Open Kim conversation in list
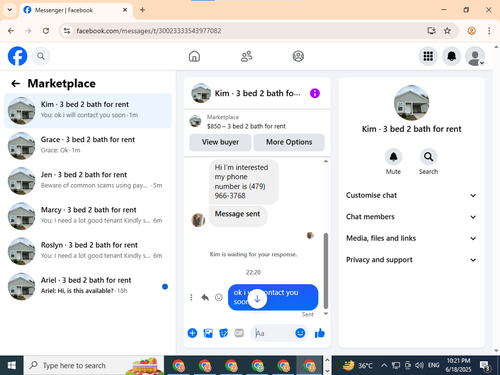The height and width of the screenshot is (375, 500). (88, 111)
